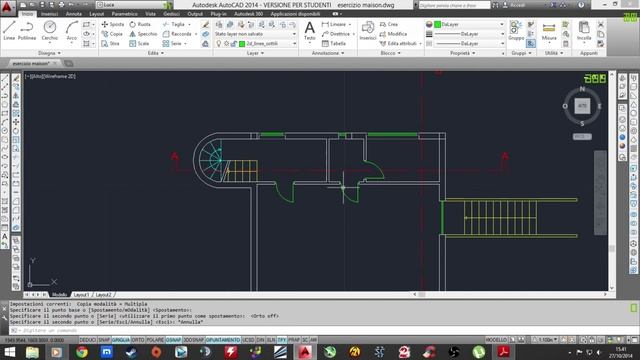Switch to the Layout2 tab

103,295
